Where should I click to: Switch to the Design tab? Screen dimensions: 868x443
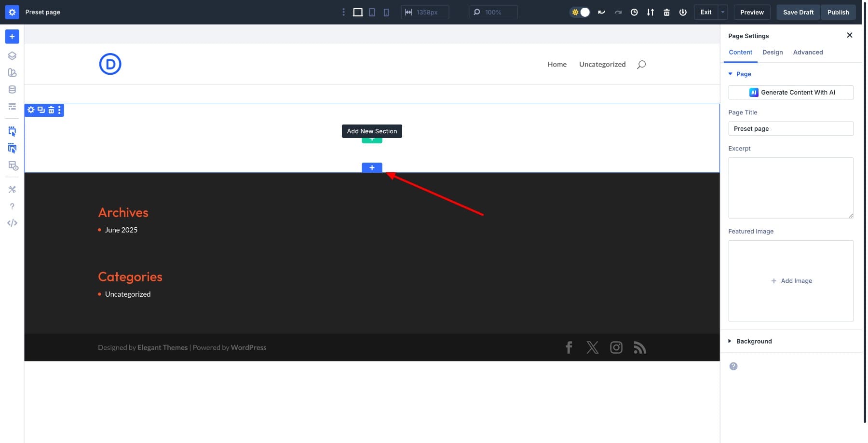tap(773, 52)
